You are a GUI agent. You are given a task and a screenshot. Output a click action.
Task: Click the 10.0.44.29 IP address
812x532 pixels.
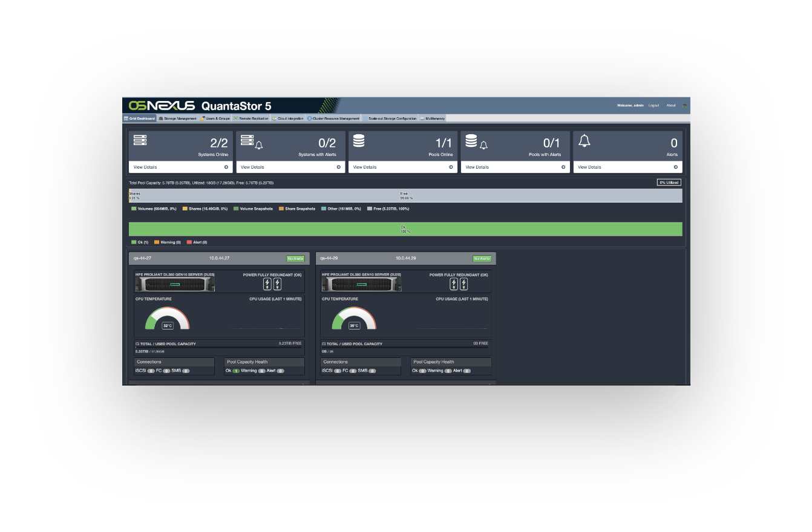pyautogui.click(x=406, y=258)
